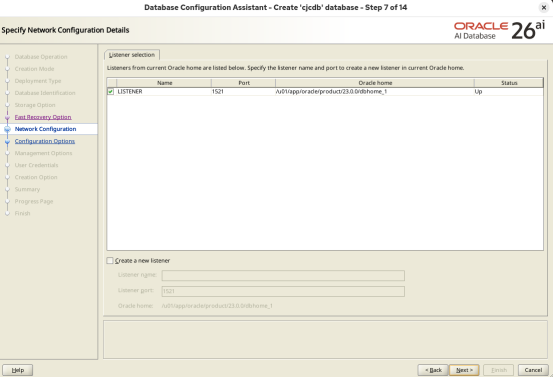Image resolution: width=554 pixels, height=377 pixels.
Task: Click Creation Mode step in sidebar
Action: pos(35,69)
